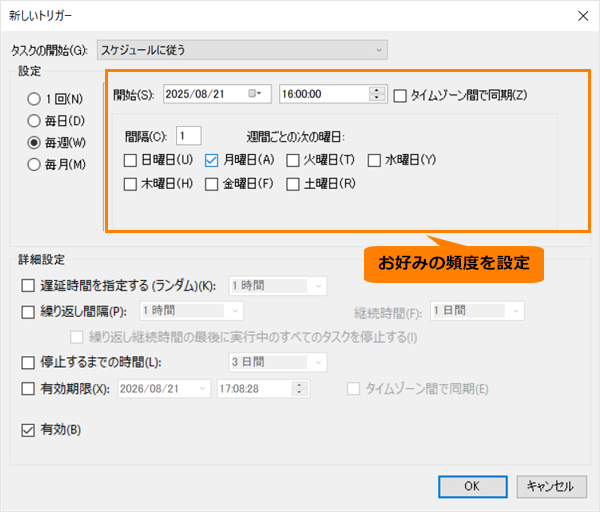
Task: Check the 木曜日(H) checkbox
Action: (x=130, y=184)
